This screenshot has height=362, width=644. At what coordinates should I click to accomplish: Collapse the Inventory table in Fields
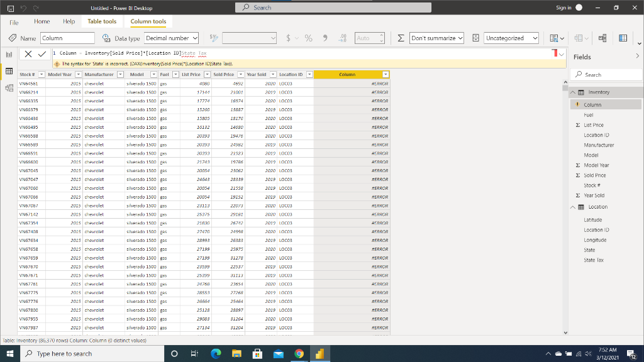[573, 92]
